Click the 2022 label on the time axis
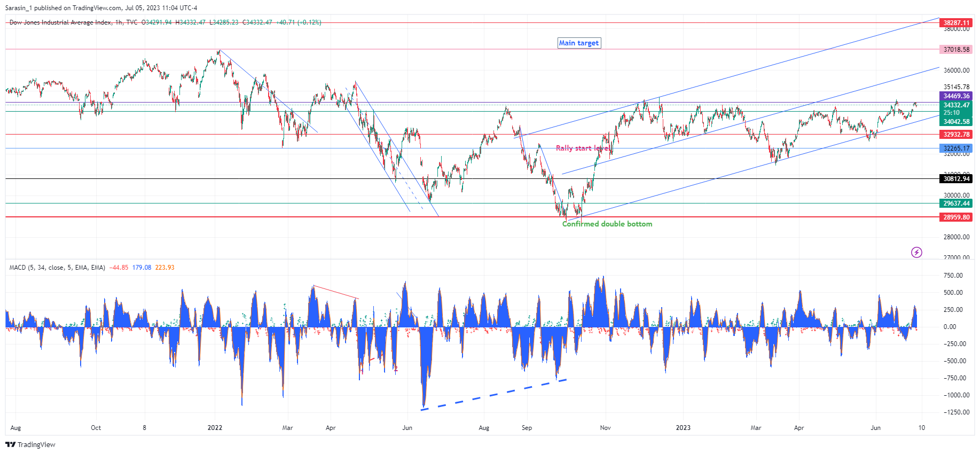 click(x=215, y=428)
